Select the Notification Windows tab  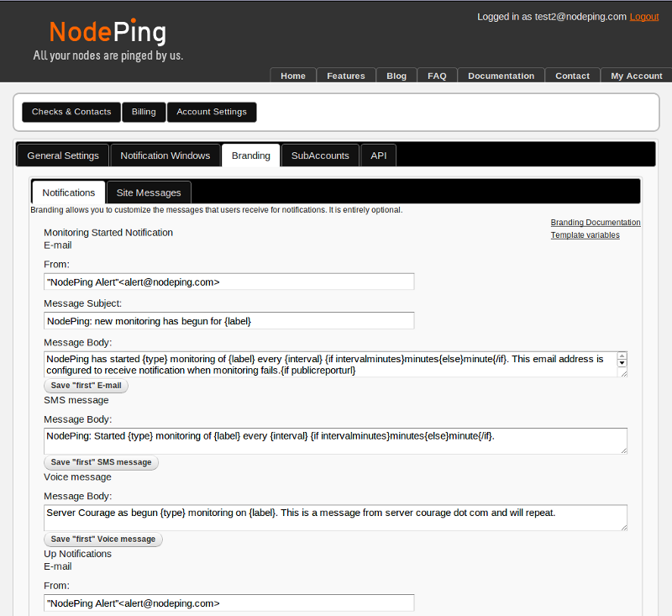click(165, 155)
